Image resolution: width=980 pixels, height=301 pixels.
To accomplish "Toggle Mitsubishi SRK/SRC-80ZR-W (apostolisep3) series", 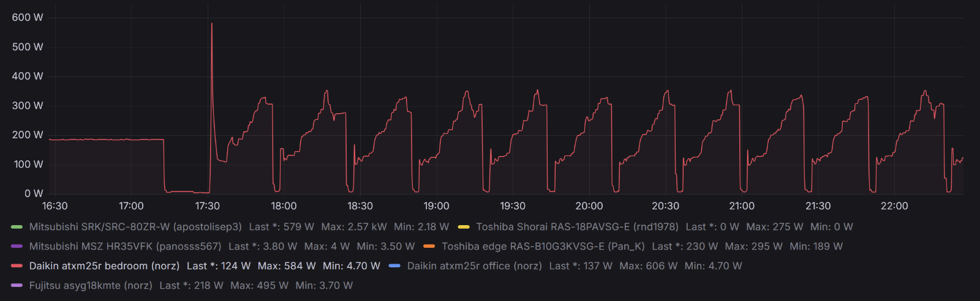I will point(135,227).
